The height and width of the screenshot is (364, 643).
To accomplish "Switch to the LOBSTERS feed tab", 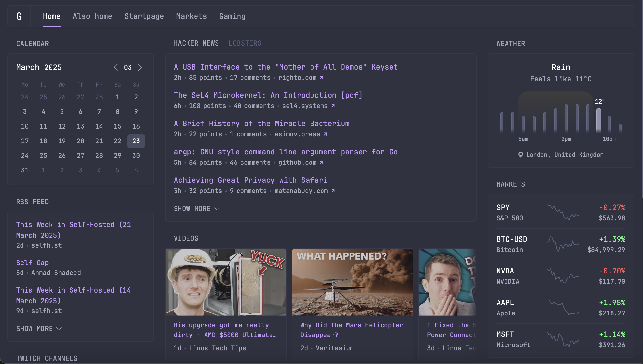I will [245, 43].
